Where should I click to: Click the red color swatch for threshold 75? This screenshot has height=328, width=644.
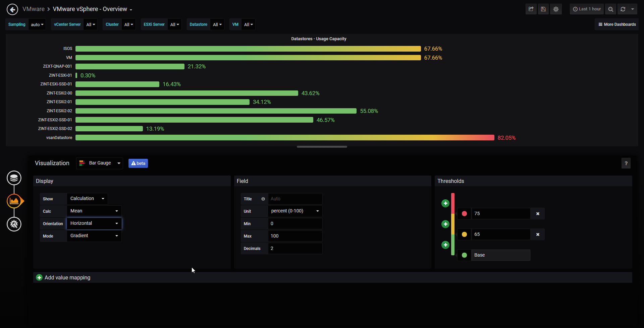[x=464, y=214]
